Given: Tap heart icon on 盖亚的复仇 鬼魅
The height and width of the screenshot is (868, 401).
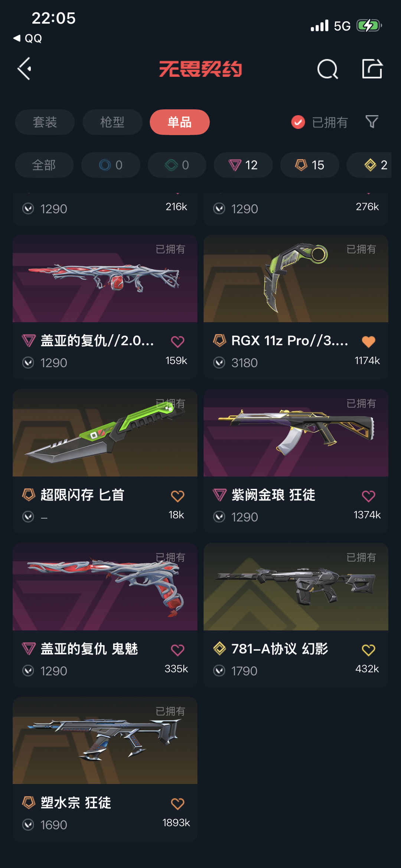Looking at the screenshot, I should point(177,650).
